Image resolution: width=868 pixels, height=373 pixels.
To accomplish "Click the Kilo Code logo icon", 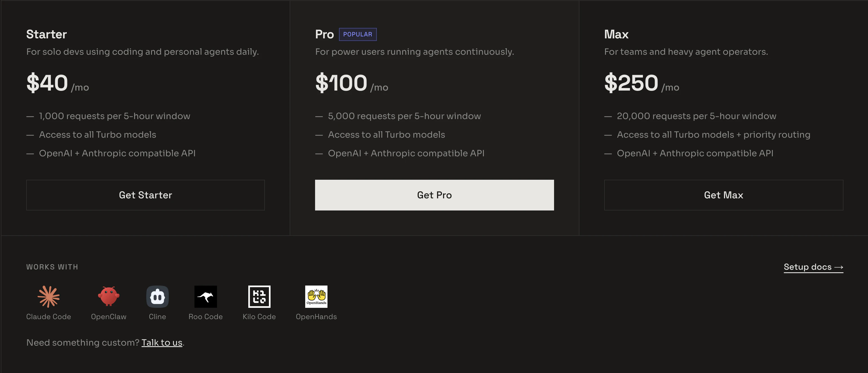I will [259, 297].
